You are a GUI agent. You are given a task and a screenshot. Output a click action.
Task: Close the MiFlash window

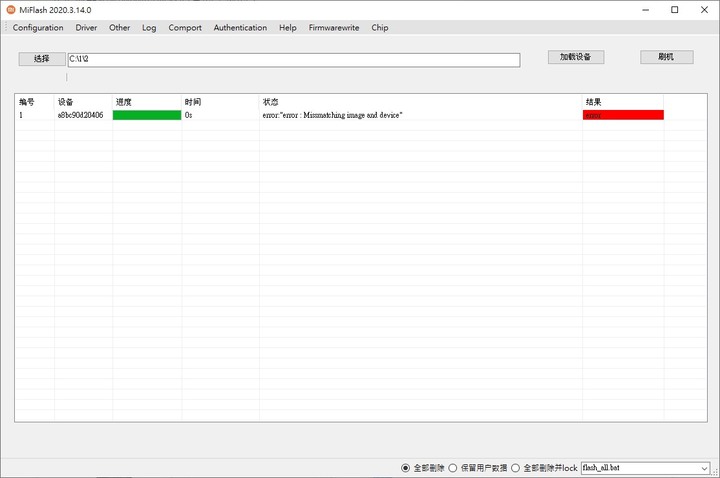(704, 10)
